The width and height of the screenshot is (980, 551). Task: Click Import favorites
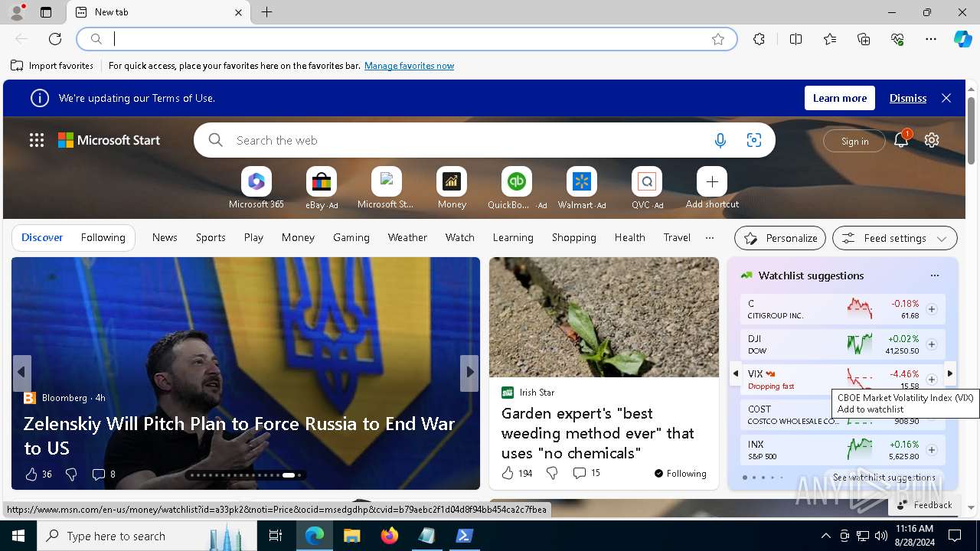coord(52,66)
